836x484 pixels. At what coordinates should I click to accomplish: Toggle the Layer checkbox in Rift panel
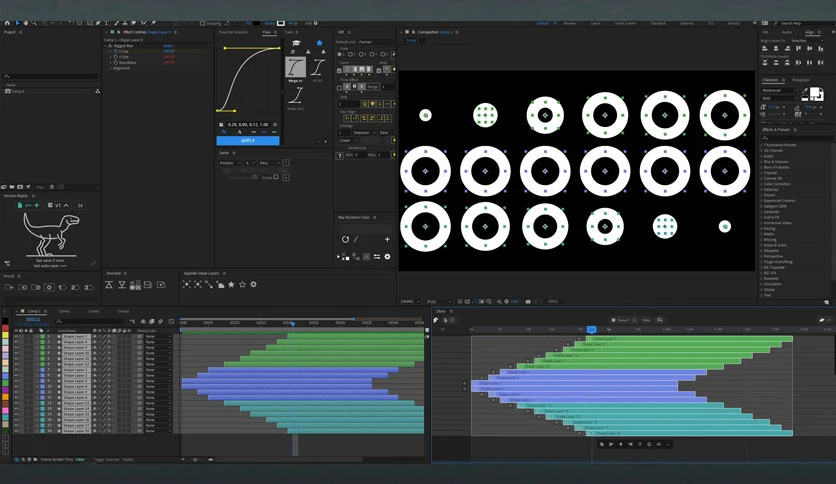tap(339, 70)
